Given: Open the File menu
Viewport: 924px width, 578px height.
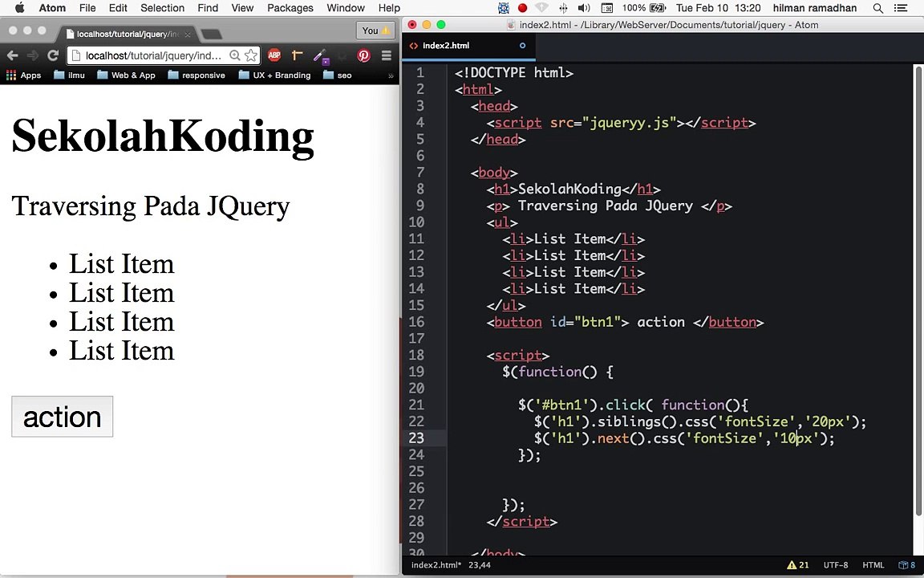Looking at the screenshot, I should click(87, 8).
